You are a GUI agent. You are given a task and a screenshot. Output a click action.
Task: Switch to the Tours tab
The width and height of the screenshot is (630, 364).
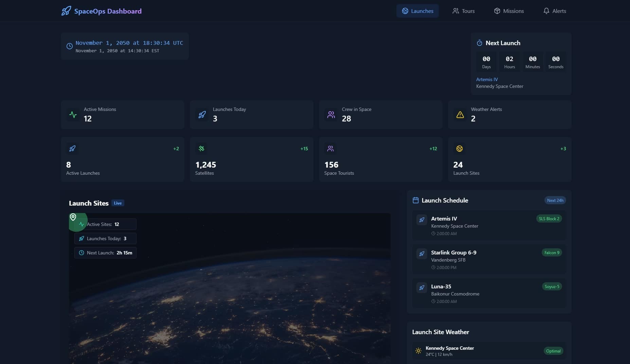(463, 11)
